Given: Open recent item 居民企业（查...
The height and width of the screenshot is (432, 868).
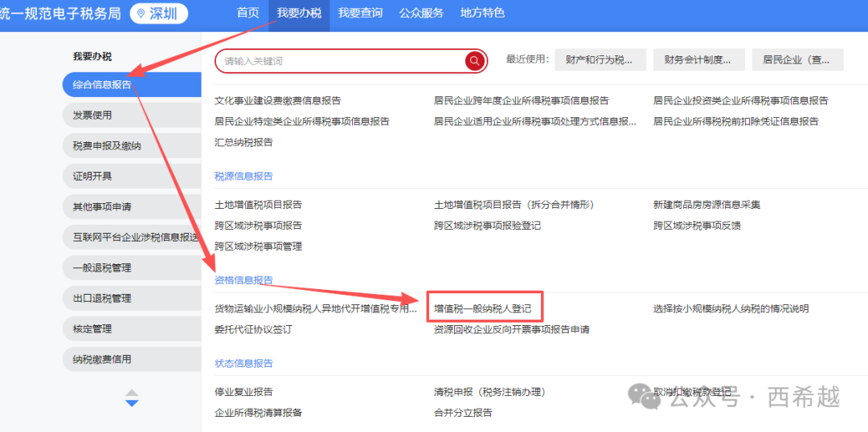Looking at the screenshot, I should (x=797, y=59).
